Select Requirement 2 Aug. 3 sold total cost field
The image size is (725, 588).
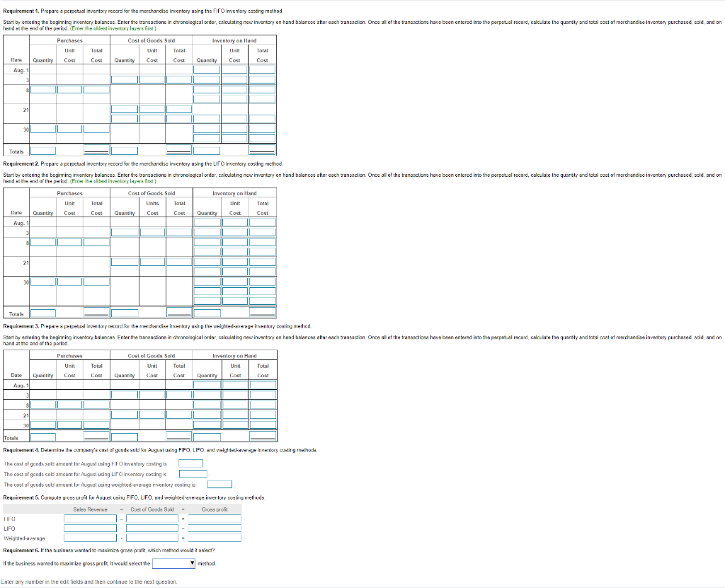pyautogui.click(x=179, y=232)
